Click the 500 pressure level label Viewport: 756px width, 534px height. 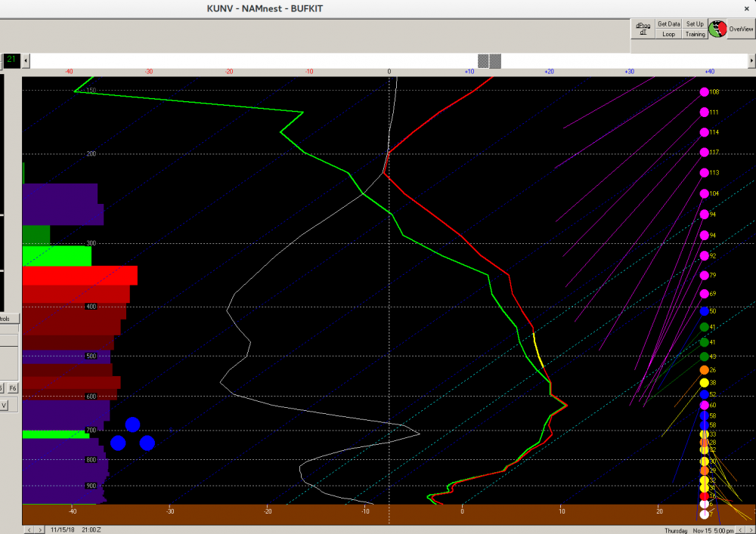(91, 357)
